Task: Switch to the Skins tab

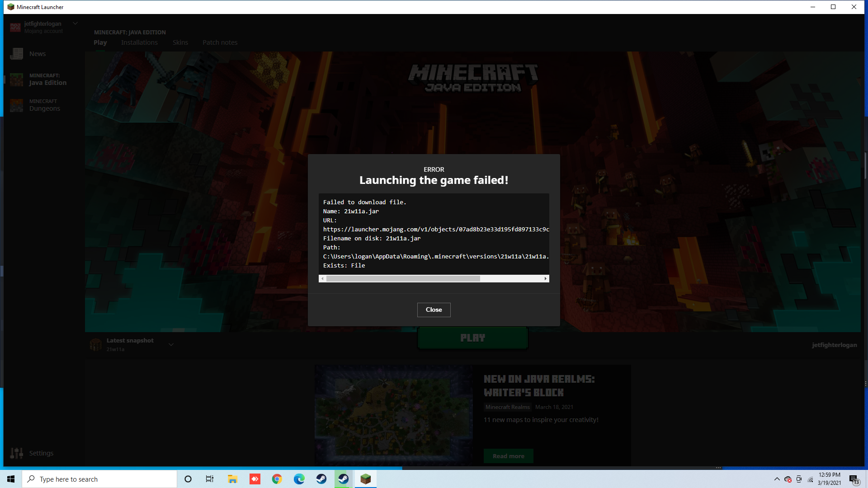Action: click(x=180, y=42)
